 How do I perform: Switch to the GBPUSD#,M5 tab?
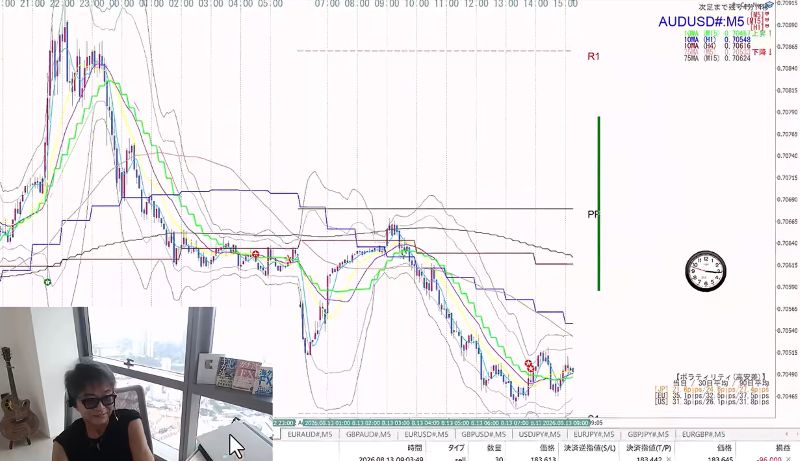(x=484, y=434)
